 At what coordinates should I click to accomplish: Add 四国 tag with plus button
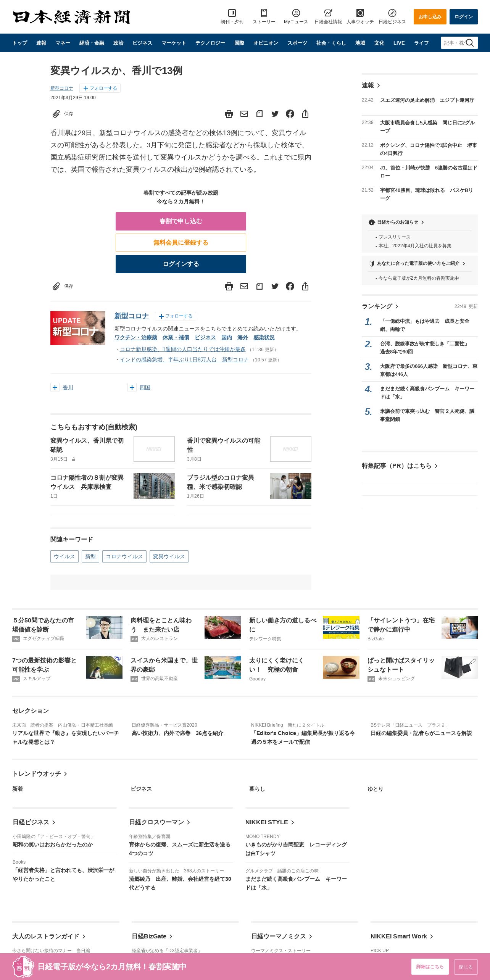pyautogui.click(x=132, y=387)
